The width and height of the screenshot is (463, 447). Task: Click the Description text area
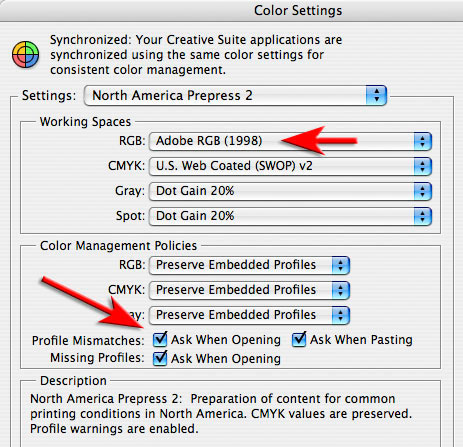(230, 414)
